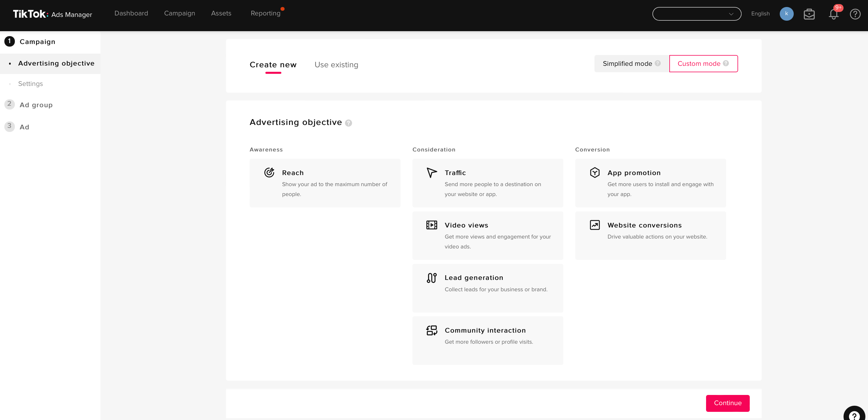
Task: Choose the Website conversions objective card
Action: [x=650, y=235]
